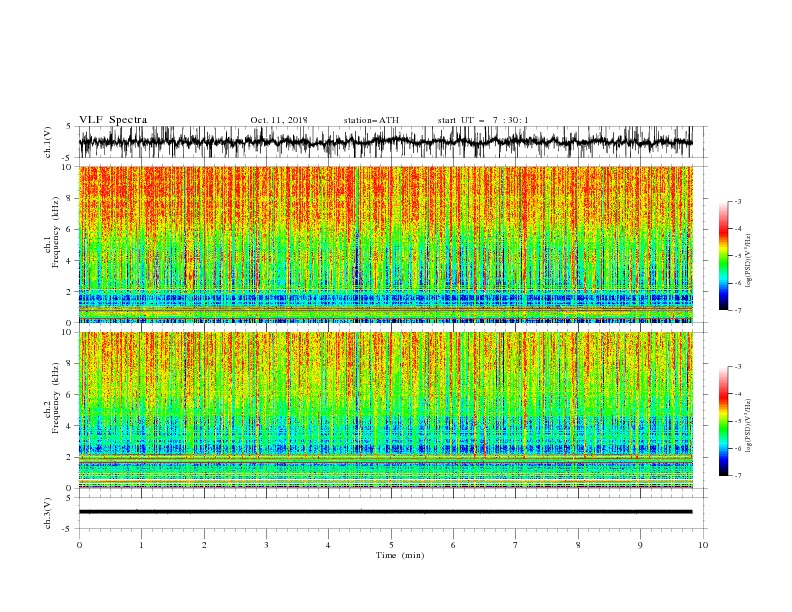Click the ch.2 color bar "log(PSD)(V²/Hz)" label
This screenshot has height=612, width=792.
pyautogui.click(x=749, y=425)
